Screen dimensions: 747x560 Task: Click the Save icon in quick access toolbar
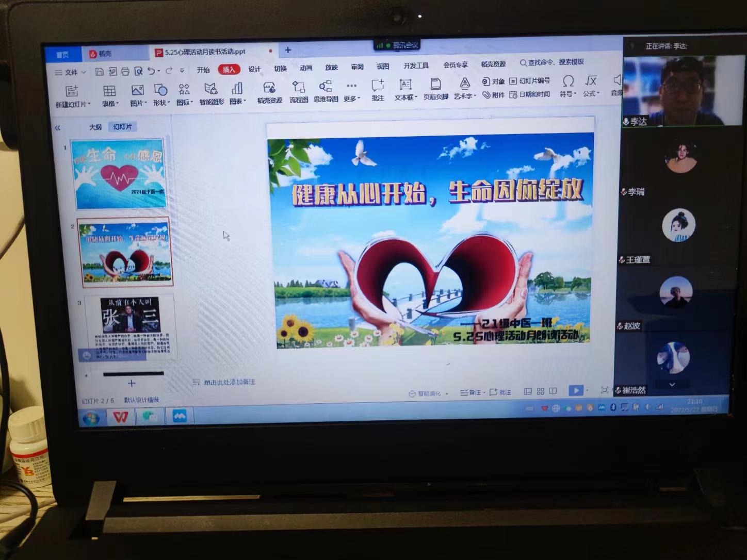tap(100, 72)
